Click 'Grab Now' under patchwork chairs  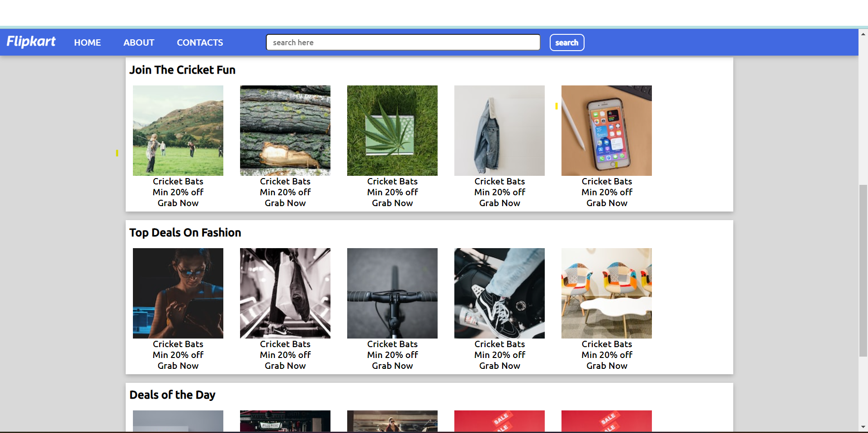[607, 366]
